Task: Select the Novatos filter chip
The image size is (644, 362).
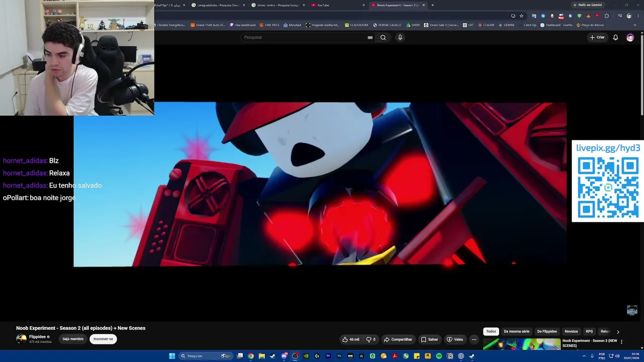Action: point(571,331)
